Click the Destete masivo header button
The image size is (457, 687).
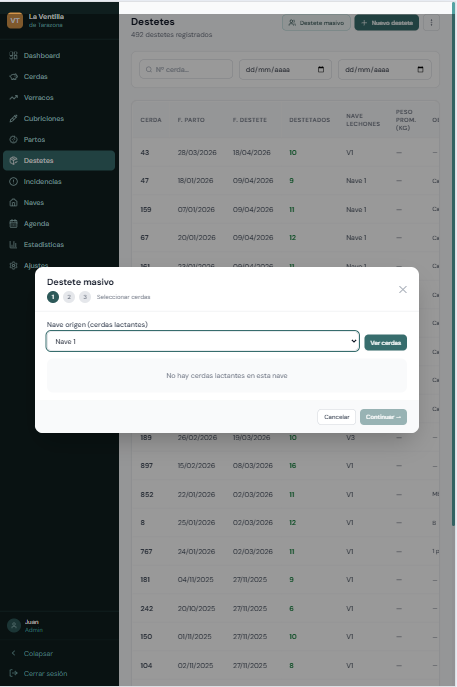(316, 23)
